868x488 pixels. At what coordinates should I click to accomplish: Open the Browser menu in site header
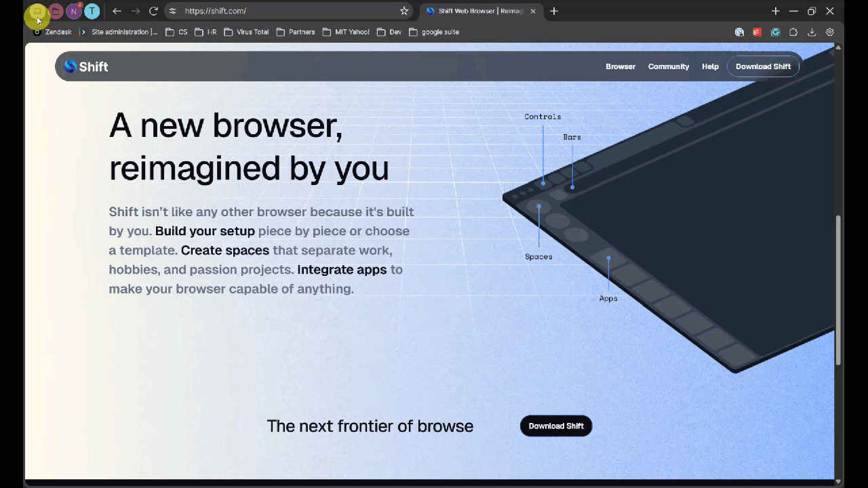pos(620,66)
